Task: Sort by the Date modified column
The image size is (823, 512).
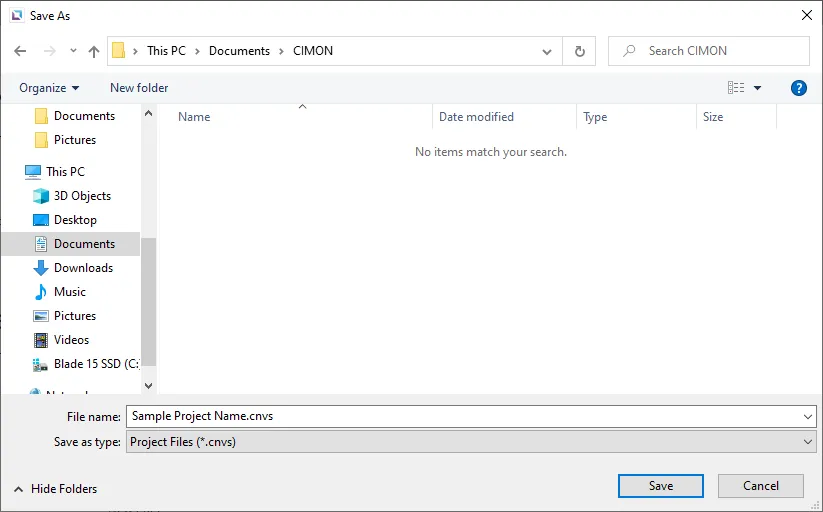Action: (x=476, y=117)
